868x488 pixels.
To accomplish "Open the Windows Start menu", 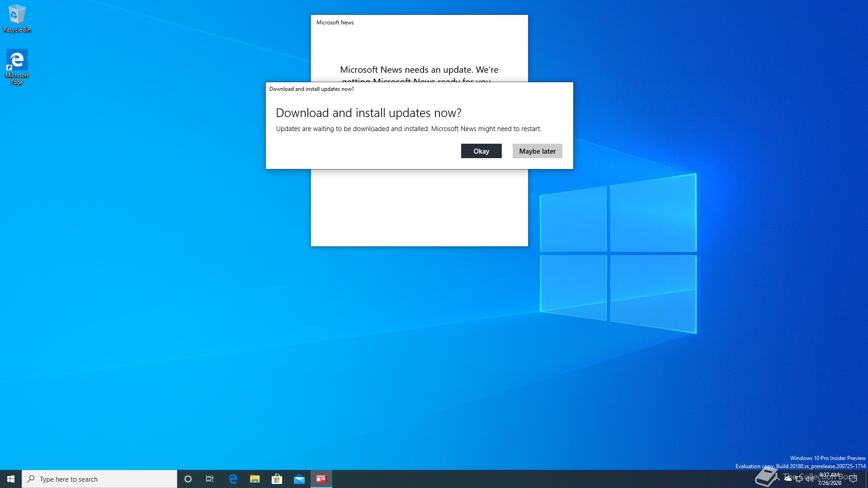I will pos(11,479).
